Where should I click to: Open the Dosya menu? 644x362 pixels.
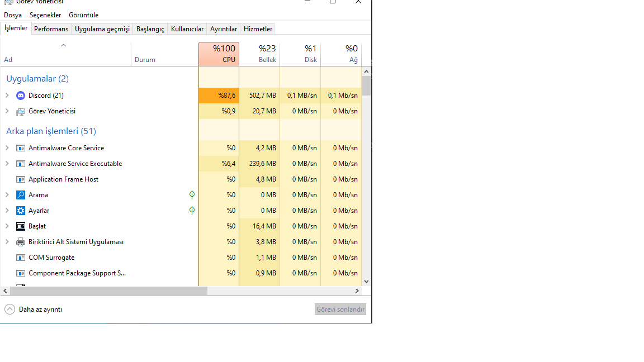(13, 15)
